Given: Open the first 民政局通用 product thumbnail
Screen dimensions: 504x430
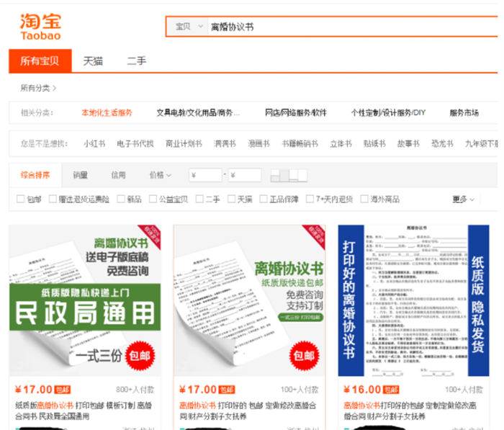Looking at the screenshot, I should [x=86, y=300].
